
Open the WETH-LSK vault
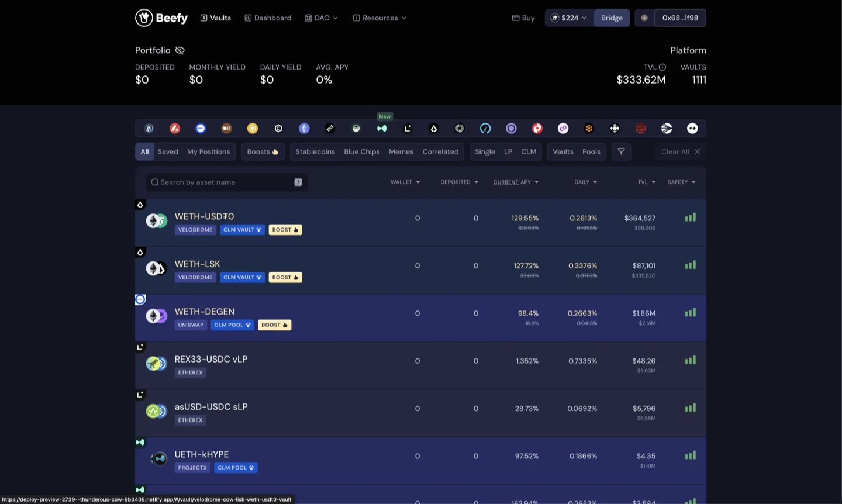pyautogui.click(x=420, y=270)
